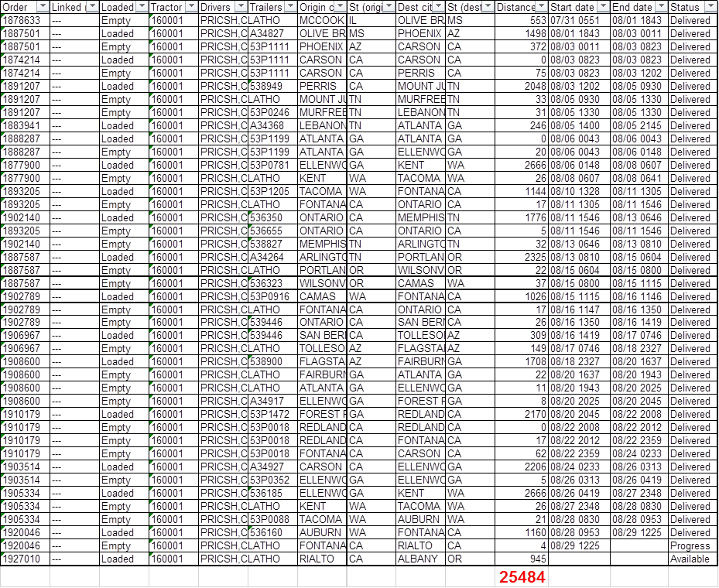Image resolution: width=719 pixels, height=588 pixels.
Task: Open the End date column filter dropdown
Action: point(661,7)
